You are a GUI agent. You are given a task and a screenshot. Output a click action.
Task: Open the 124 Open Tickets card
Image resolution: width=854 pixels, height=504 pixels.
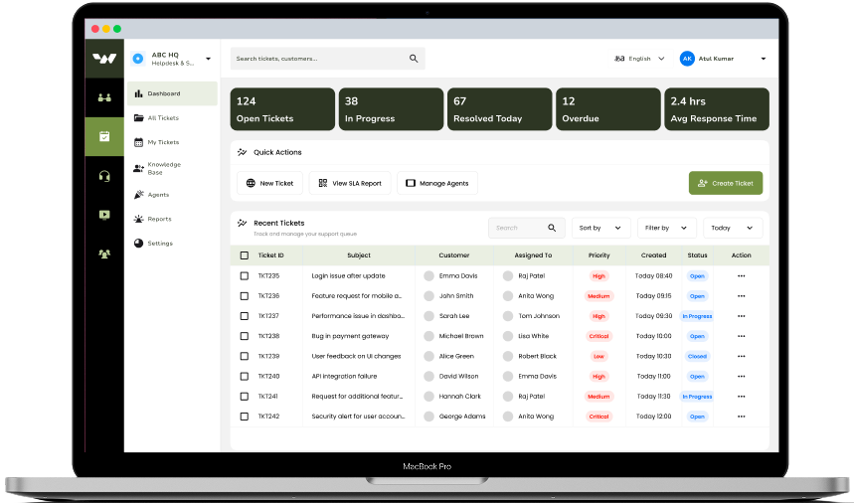(282, 109)
